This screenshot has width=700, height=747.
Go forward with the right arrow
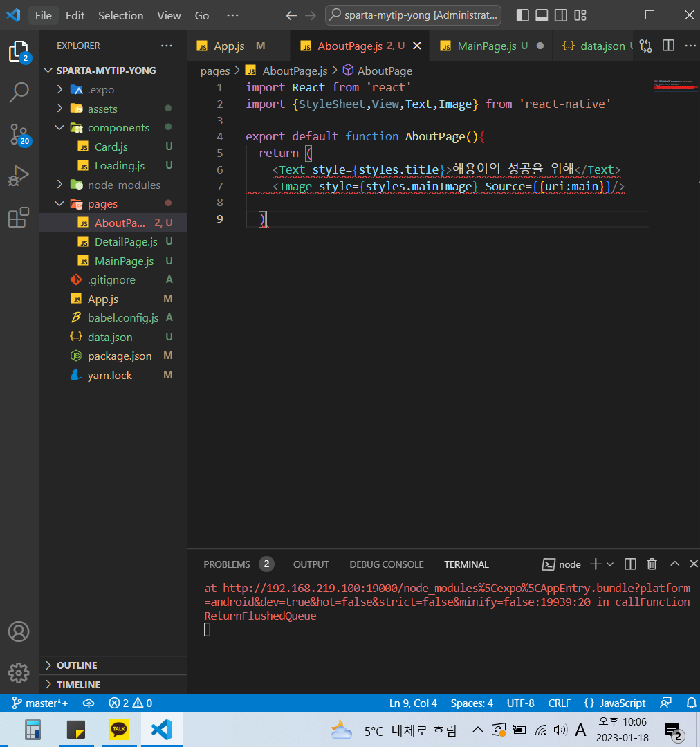pos(311,16)
